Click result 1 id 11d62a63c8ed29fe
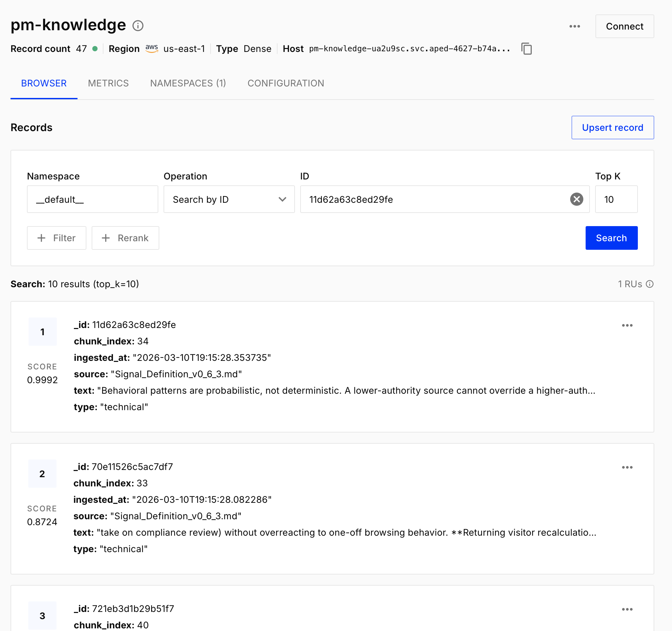 pyautogui.click(x=134, y=325)
